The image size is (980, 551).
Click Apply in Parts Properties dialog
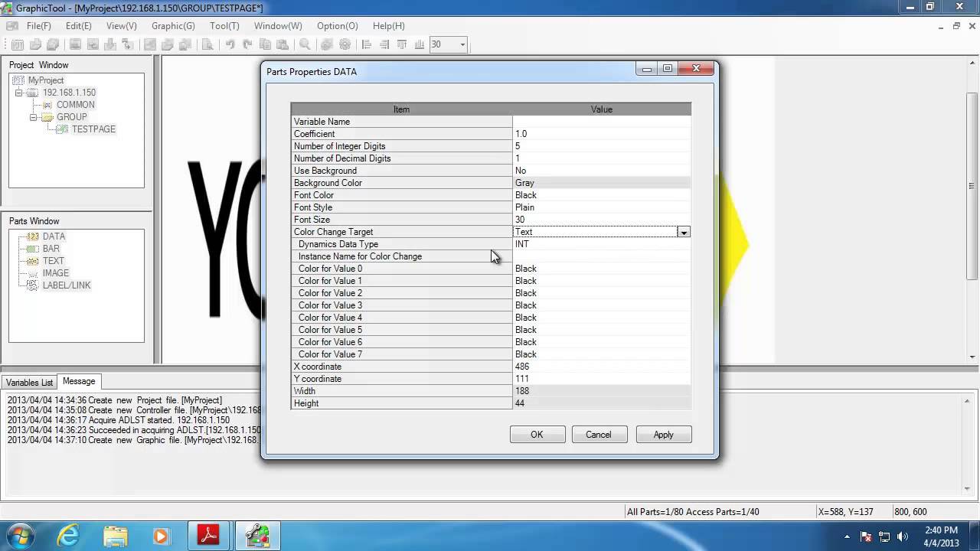click(664, 435)
